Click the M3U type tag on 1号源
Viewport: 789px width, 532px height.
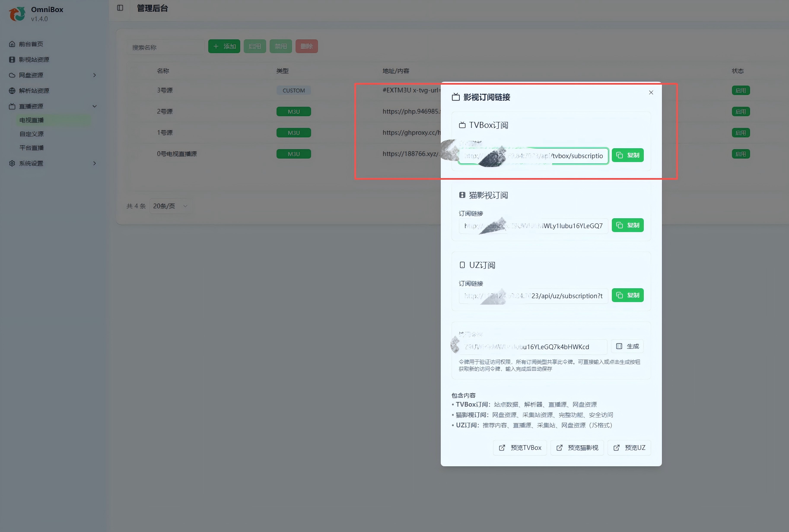[294, 133]
